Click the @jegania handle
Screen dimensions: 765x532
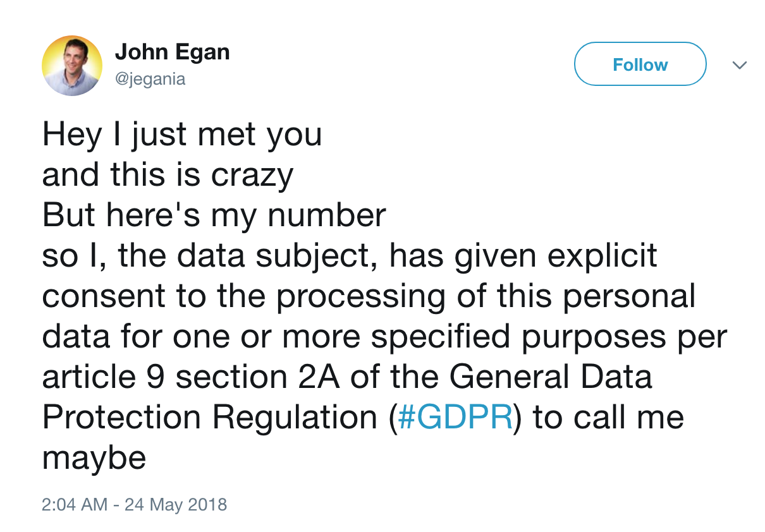(x=150, y=80)
